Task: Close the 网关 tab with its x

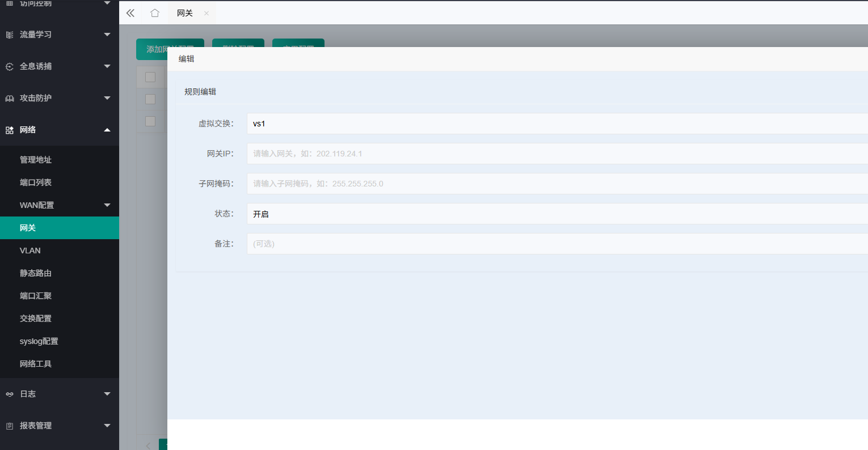Action: point(207,13)
